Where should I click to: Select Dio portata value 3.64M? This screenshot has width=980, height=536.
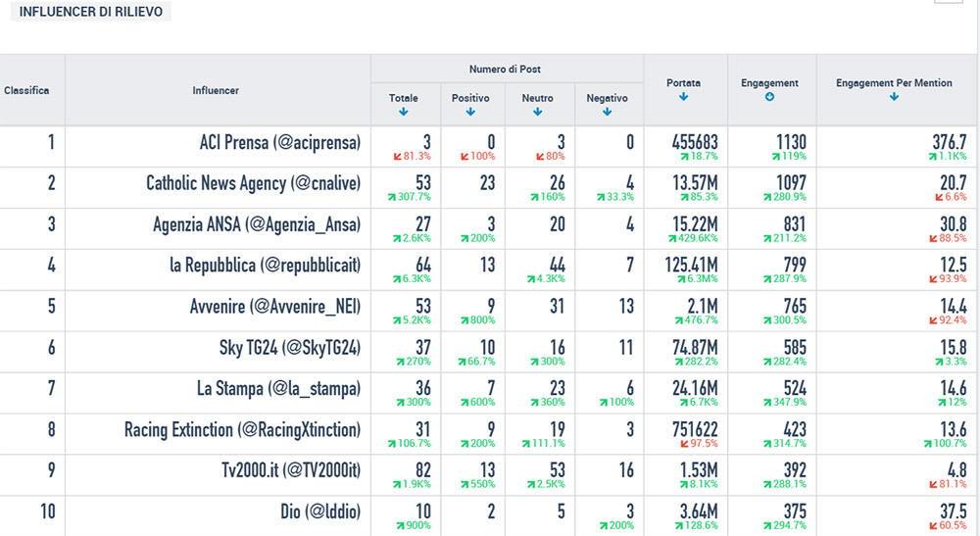[699, 512]
